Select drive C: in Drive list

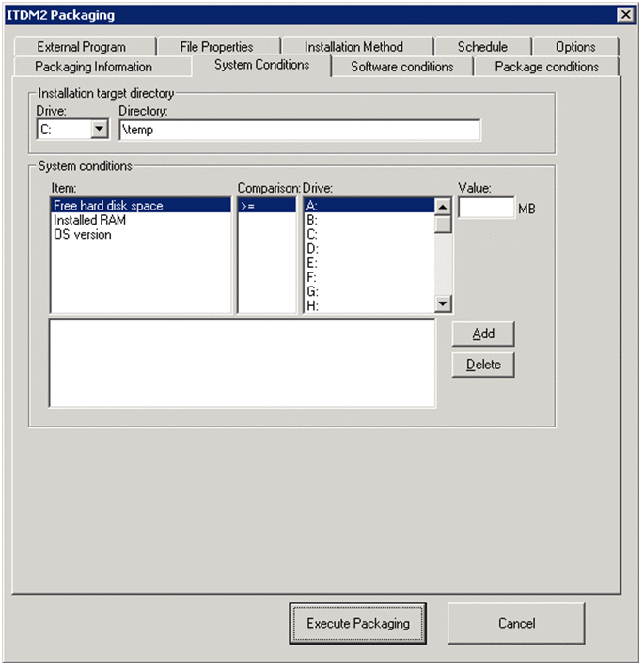click(x=369, y=234)
